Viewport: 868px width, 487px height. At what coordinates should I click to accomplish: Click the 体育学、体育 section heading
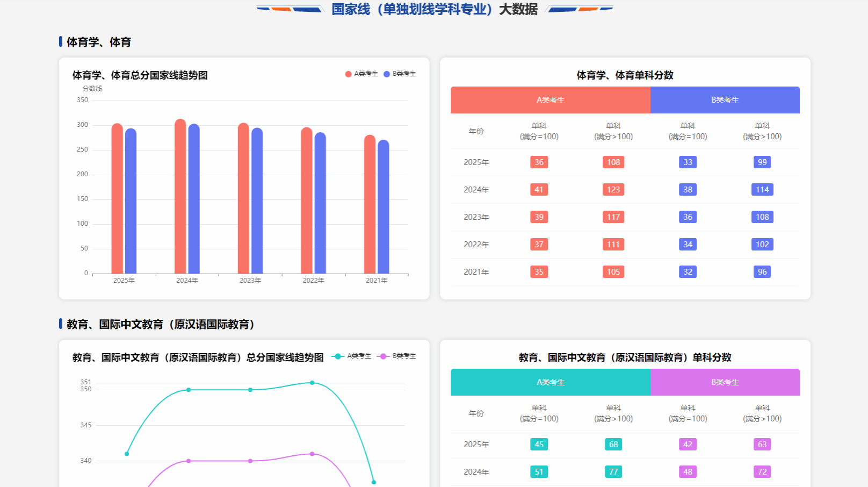[x=99, y=42]
